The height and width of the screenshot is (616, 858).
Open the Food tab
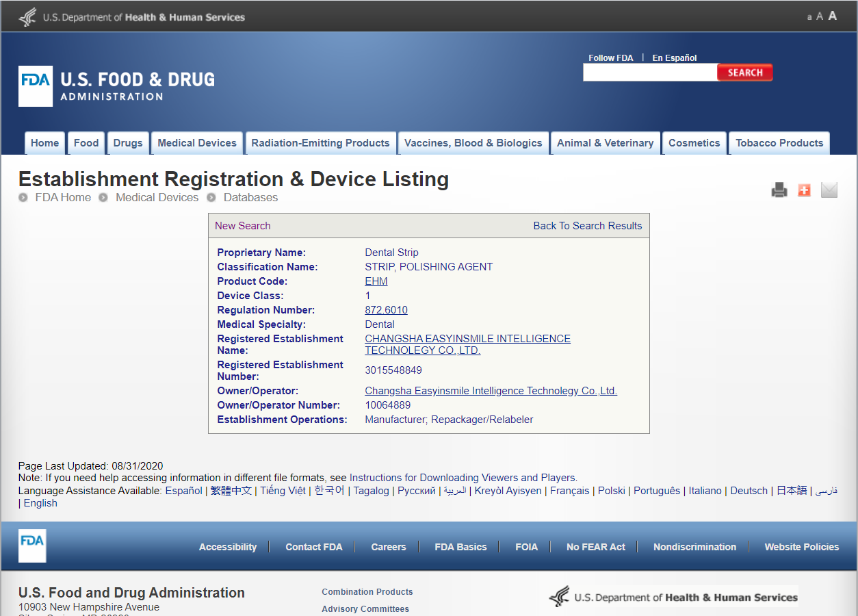(86, 143)
